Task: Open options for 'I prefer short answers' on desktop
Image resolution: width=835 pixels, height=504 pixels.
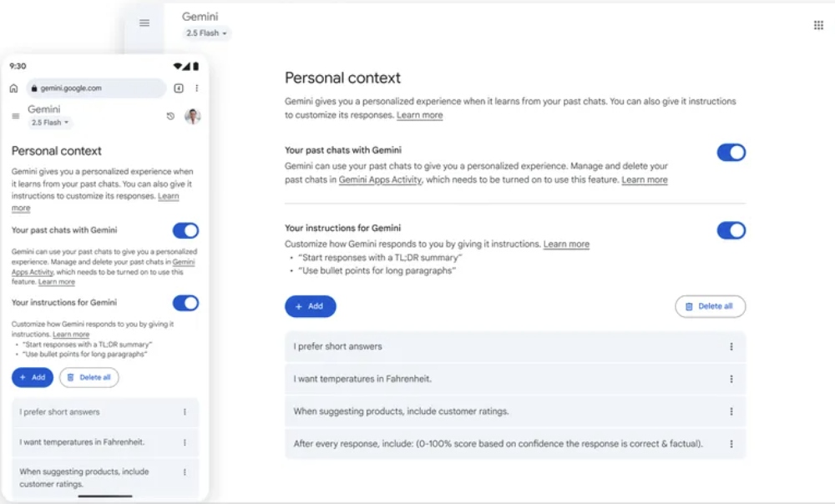Action: click(731, 346)
